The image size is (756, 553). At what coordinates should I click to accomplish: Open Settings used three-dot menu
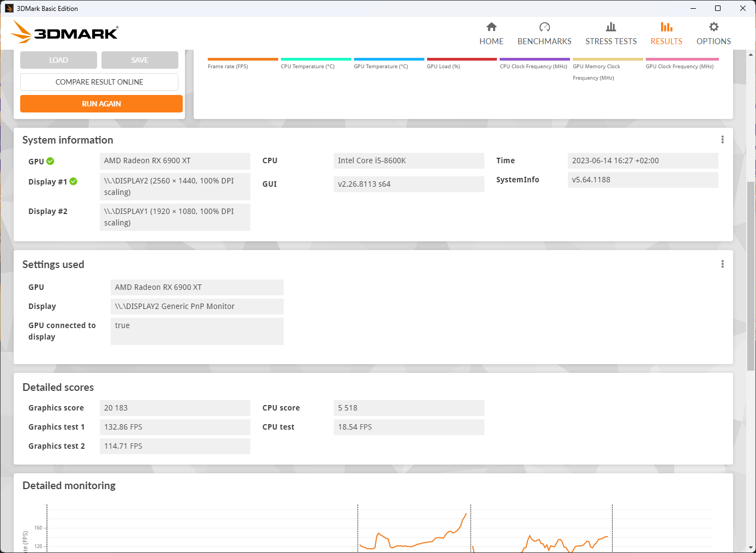coord(722,264)
